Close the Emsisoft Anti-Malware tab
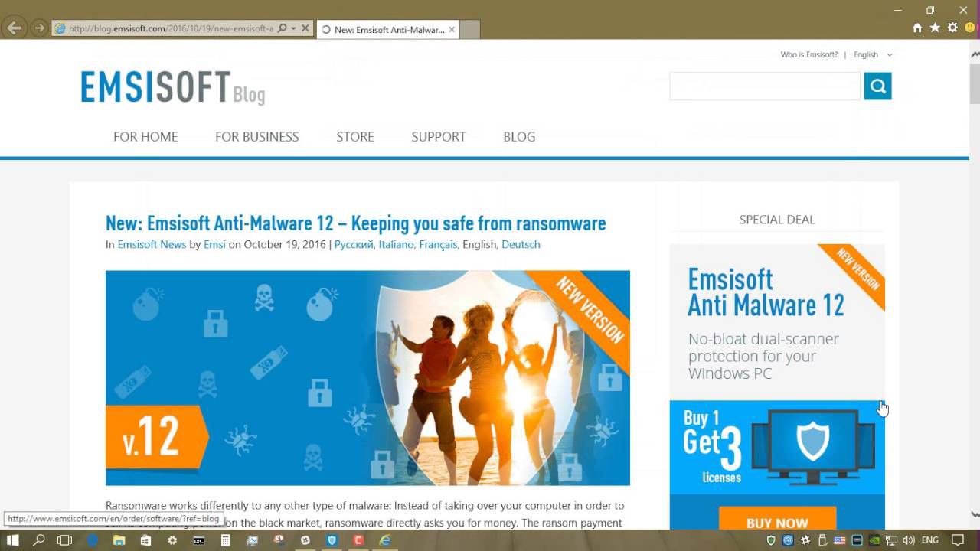This screenshot has height=551, width=980. pos(452,30)
